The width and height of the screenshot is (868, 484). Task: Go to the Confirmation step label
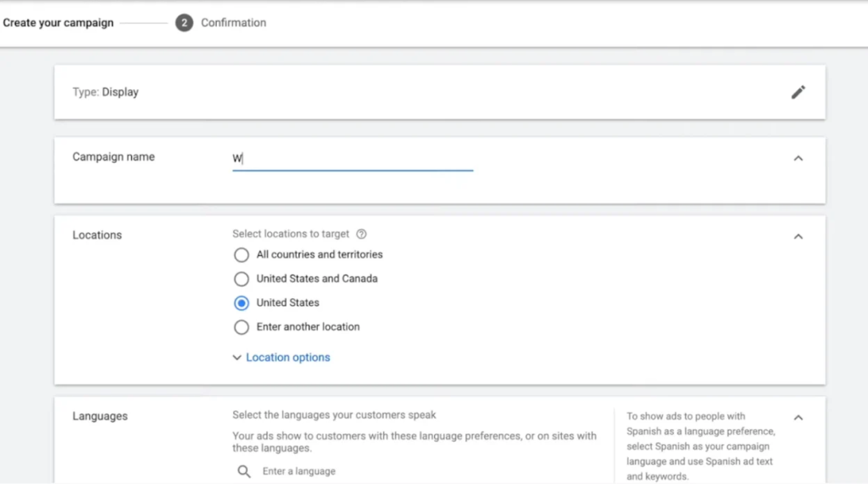click(233, 23)
